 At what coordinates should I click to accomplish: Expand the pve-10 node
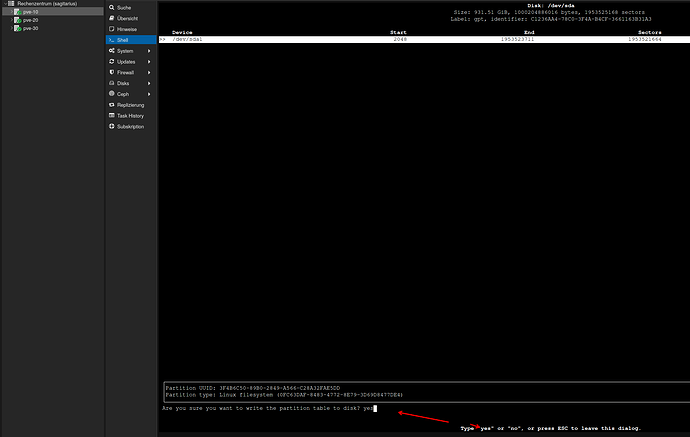click(x=11, y=12)
